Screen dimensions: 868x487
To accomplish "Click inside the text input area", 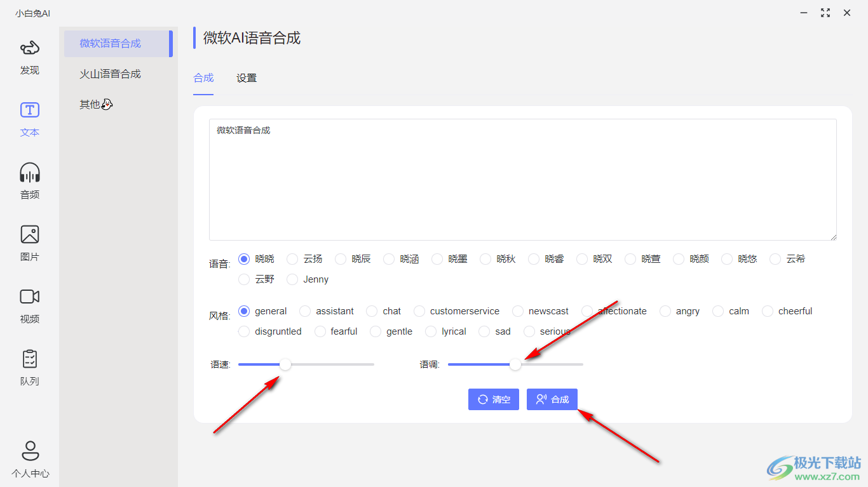I will pos(523,180).
